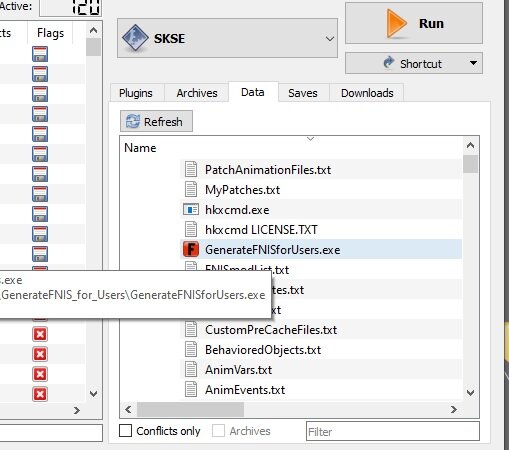Image resolution: width=509 pixels, height=450 pixels.
Task: Sort by the Name column header
Action: coord(140,148)
